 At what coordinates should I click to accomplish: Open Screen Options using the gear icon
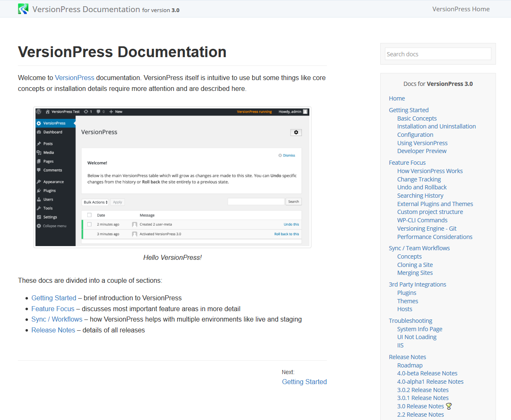(296, 132)
